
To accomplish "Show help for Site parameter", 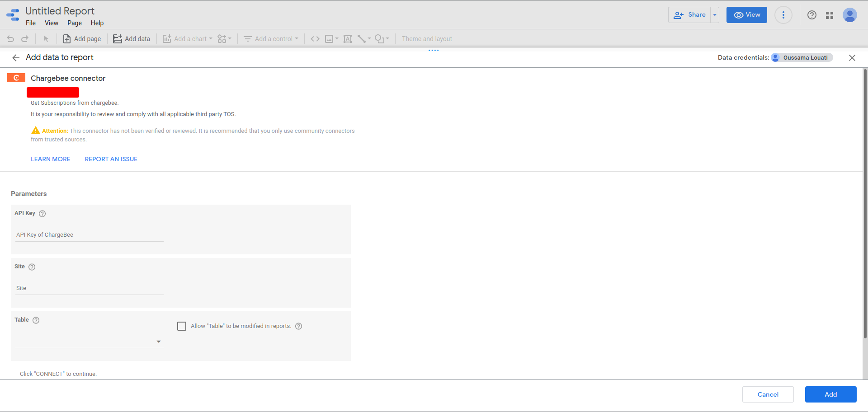I will tap(32, 267).
